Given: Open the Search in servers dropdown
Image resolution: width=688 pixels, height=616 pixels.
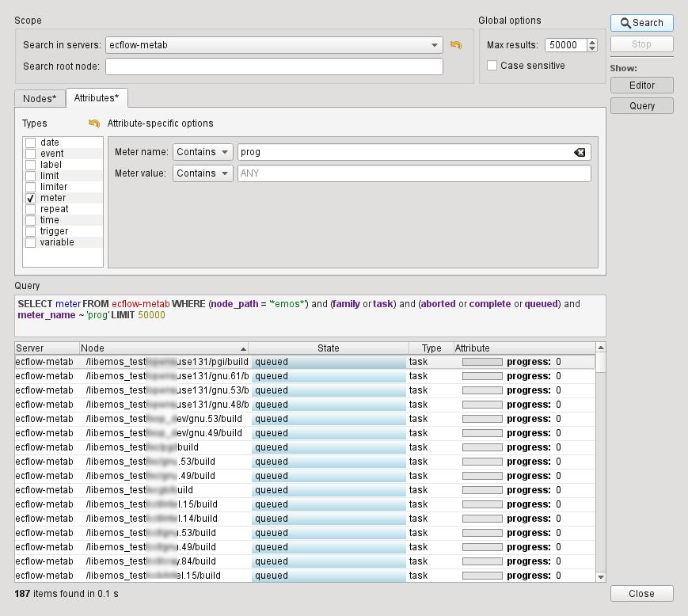Looking at the screenshot, I should (x=274, y=45).
